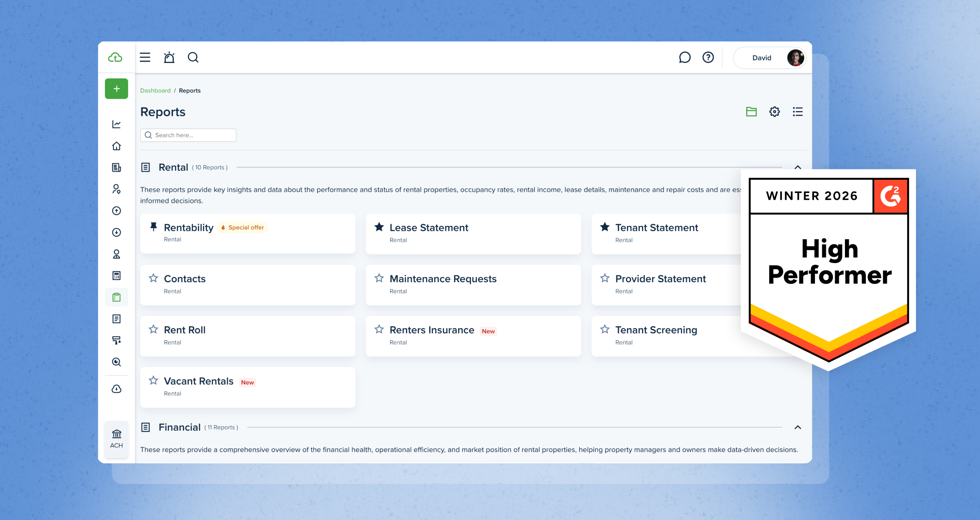Open the hamburger menu
Screen dimensions: 980x520
tap(145, 57)
